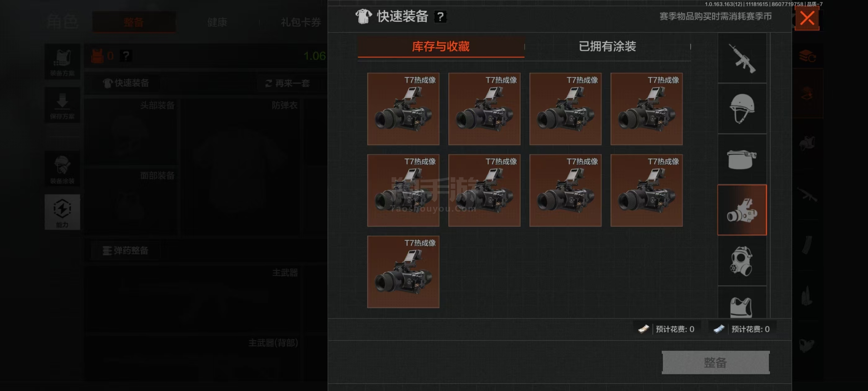Click the banknote estimated cost indicator

(x=667, y=329)
